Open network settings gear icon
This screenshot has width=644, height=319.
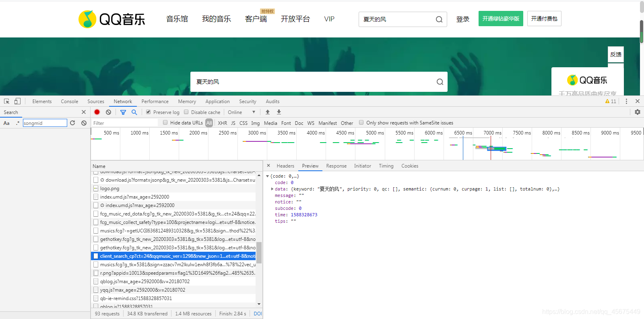click(638, 112)
